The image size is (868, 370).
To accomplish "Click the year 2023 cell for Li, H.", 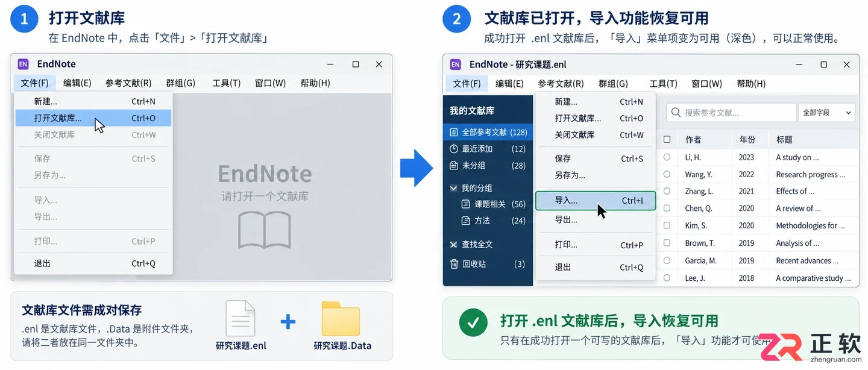I will pyautogui.click(x=746, y=157).
